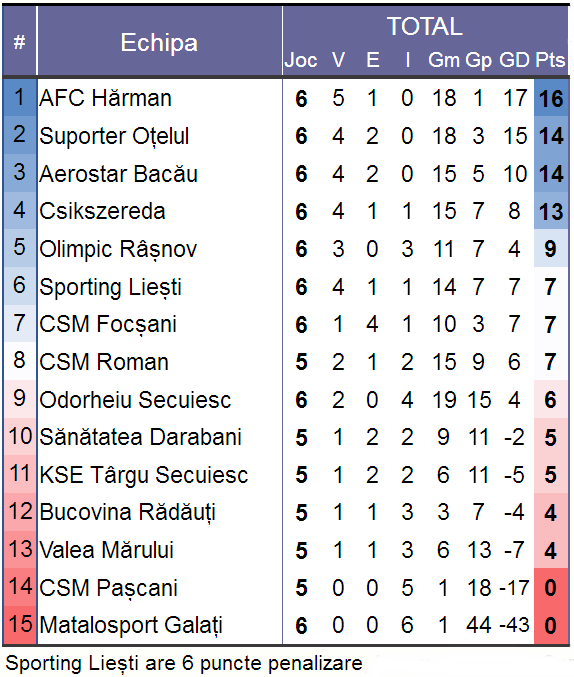Image resolution: width=574 pixels, height=677 pixels.
Task: Click Odorheiu Secuiesc team name
Action: click(135, 400)
